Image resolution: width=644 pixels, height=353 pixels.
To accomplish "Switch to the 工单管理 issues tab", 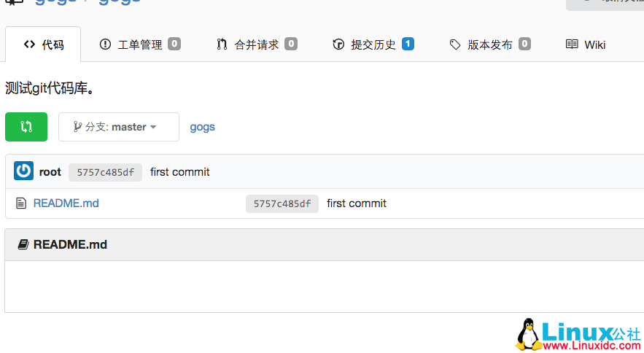I will (x=139, y=44).
